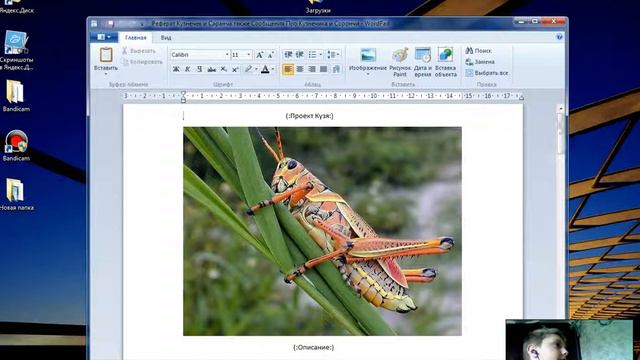Start a bulleted list
640x360 pixels.
312,55
